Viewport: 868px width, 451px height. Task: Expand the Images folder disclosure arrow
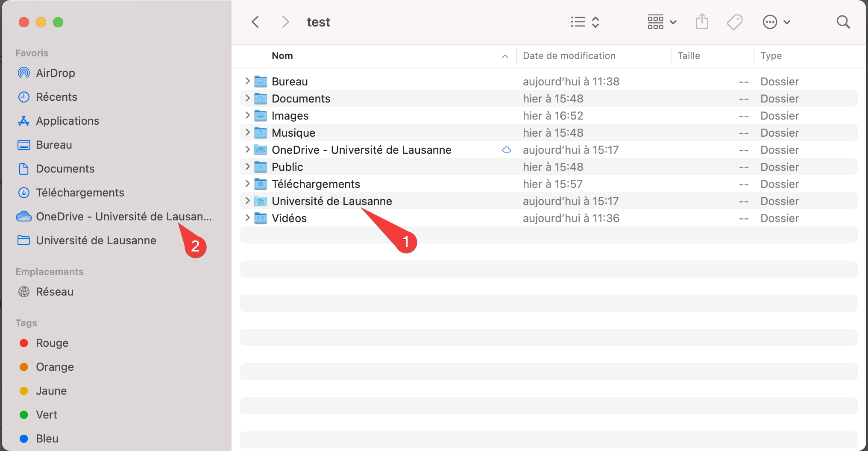[247, 115]
